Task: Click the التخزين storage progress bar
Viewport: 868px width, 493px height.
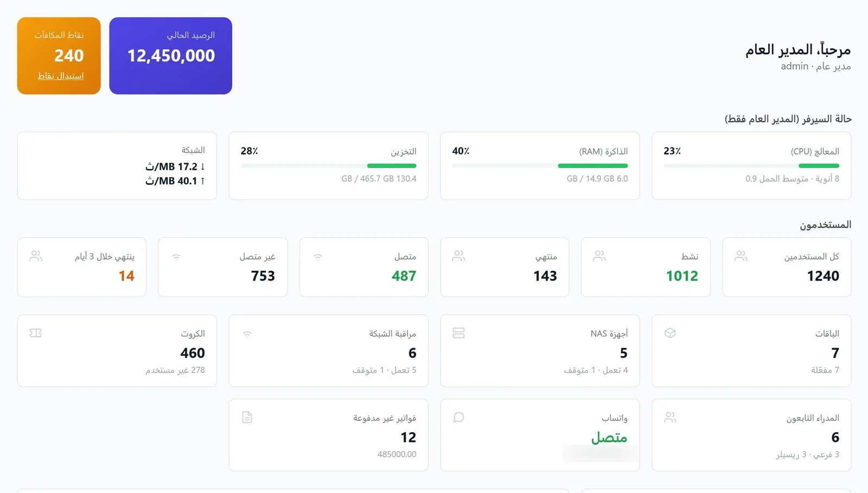Action: tap(329, 165)
